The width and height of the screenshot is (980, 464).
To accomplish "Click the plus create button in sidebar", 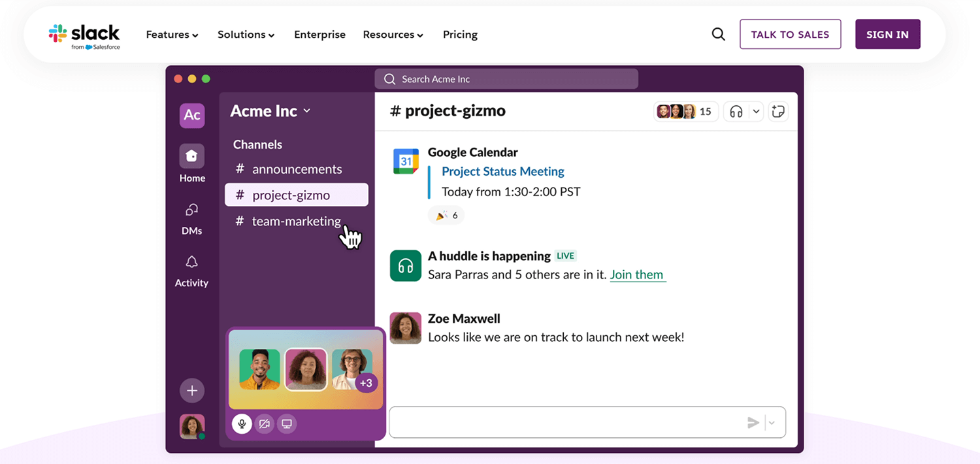I will tap(192, 391).
